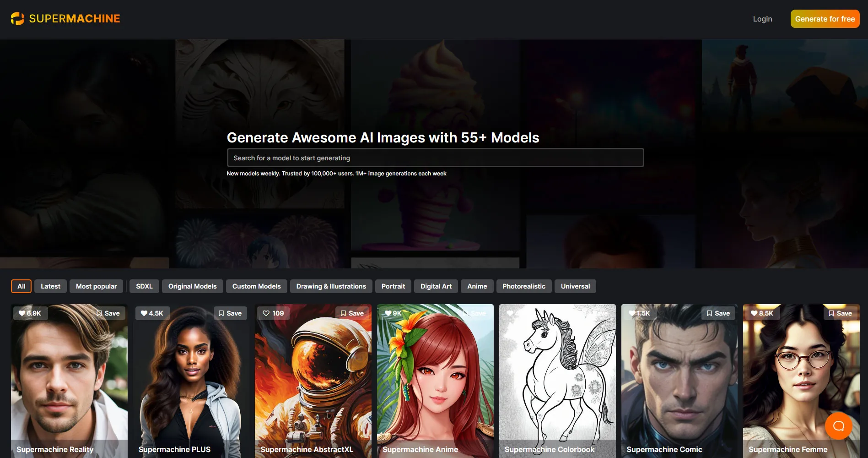Click the Supermachine logo icon
Screen dimensions: 868x458
(17, 19)
